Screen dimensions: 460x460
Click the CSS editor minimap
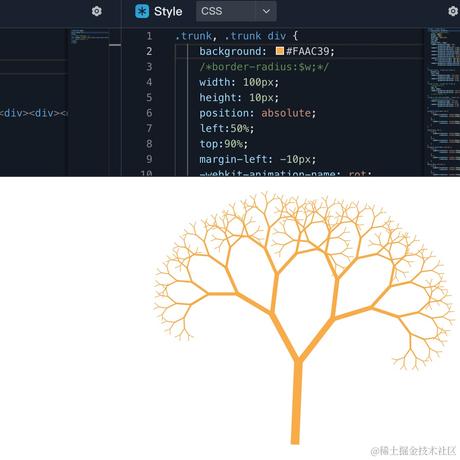pyautogui.click(x=443, y=102)
